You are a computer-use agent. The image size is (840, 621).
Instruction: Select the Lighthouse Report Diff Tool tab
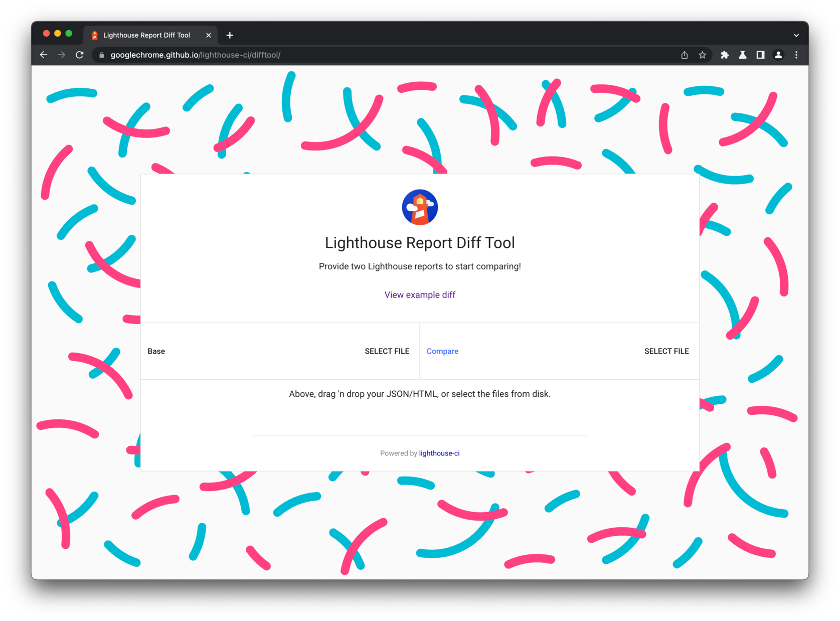[x=151, y=35]
